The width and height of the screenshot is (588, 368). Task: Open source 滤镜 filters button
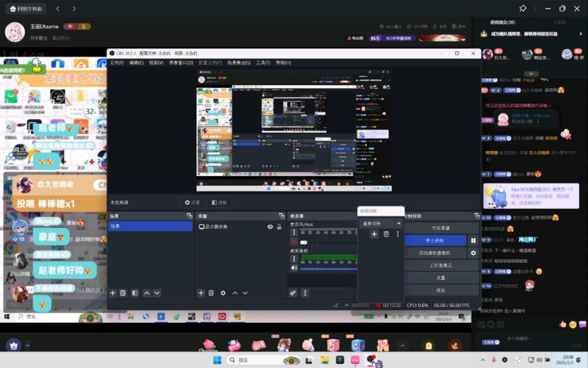tap(219, 202)
